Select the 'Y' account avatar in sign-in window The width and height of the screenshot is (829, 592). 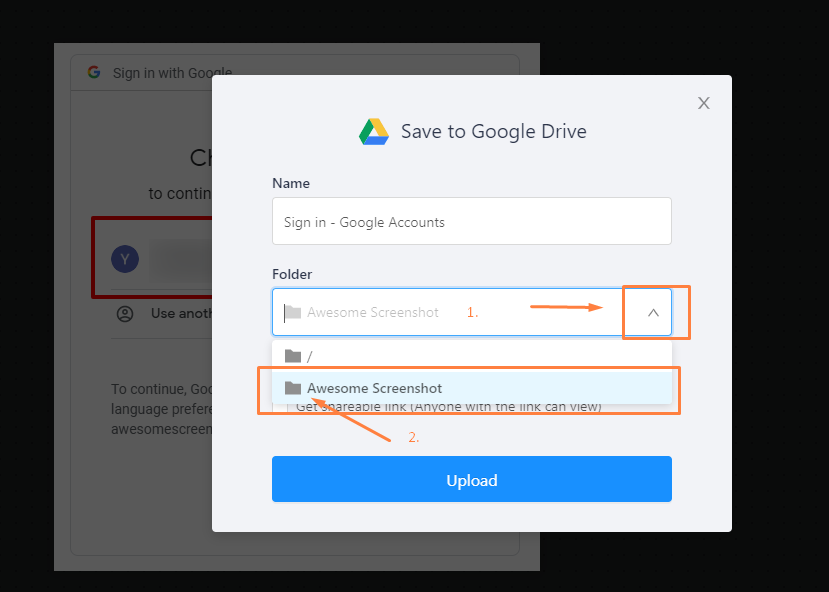125,259
